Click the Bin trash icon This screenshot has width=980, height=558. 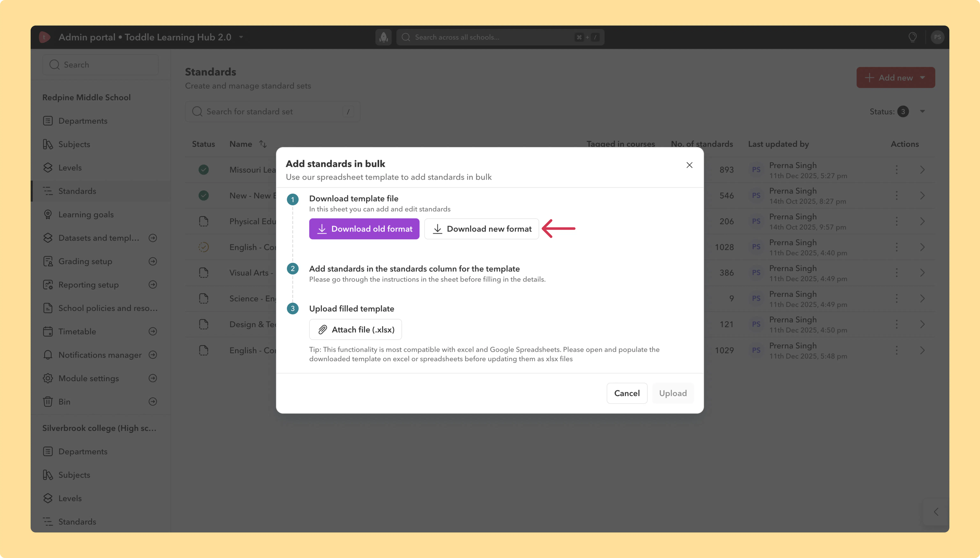coord(48,402)
